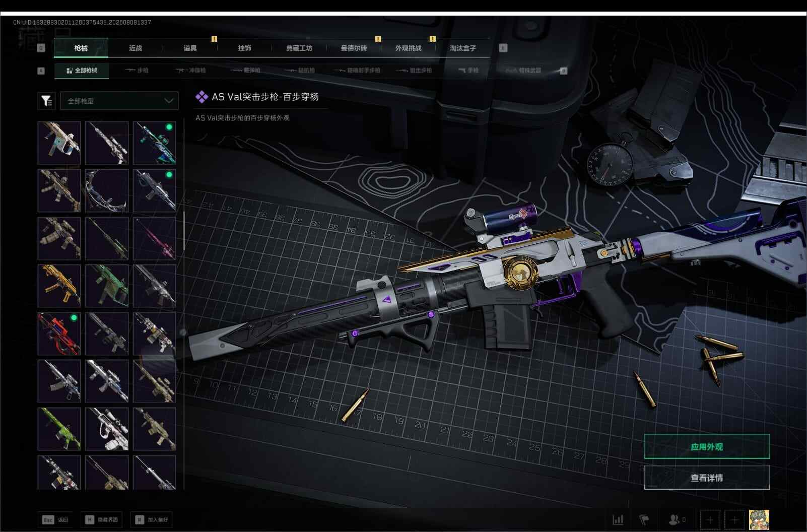Show the 全部枪械 all weapons category
Viewport: 807px width, 532px height.
pos(82,71)
